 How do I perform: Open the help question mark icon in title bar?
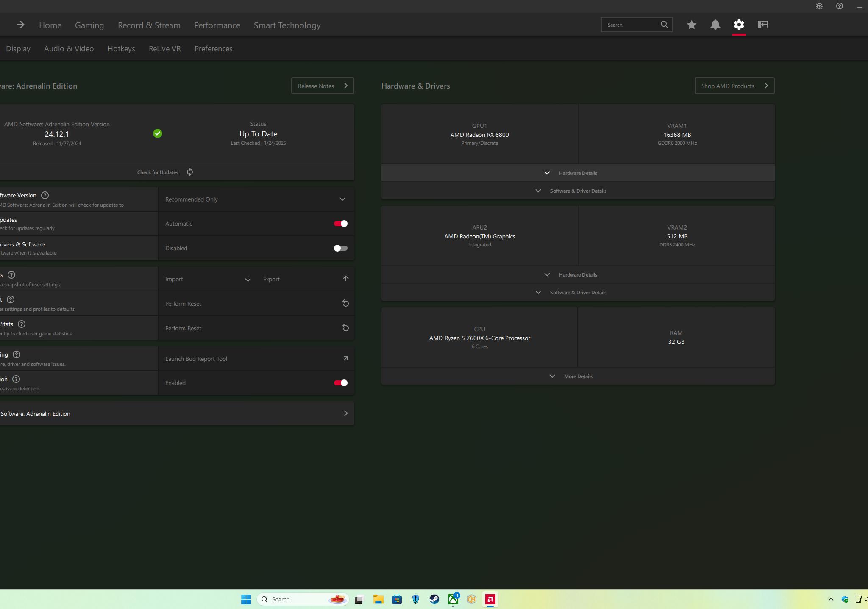tap(840, 6)
